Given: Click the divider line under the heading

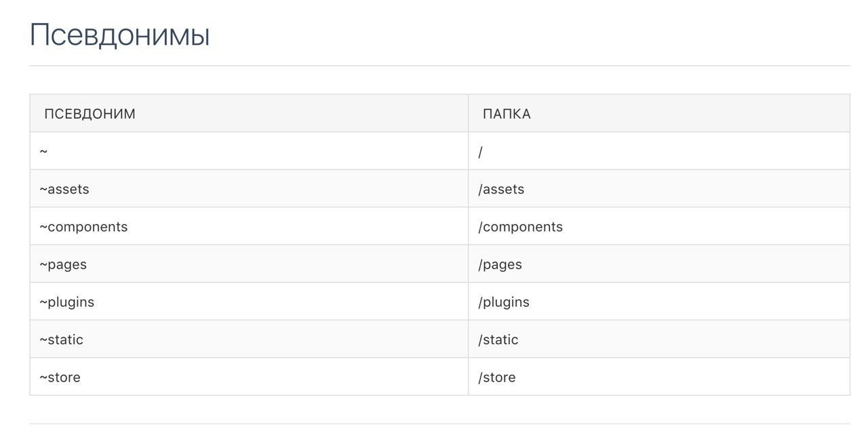Looking at the screenshot, I should click(x=439, y=66).
